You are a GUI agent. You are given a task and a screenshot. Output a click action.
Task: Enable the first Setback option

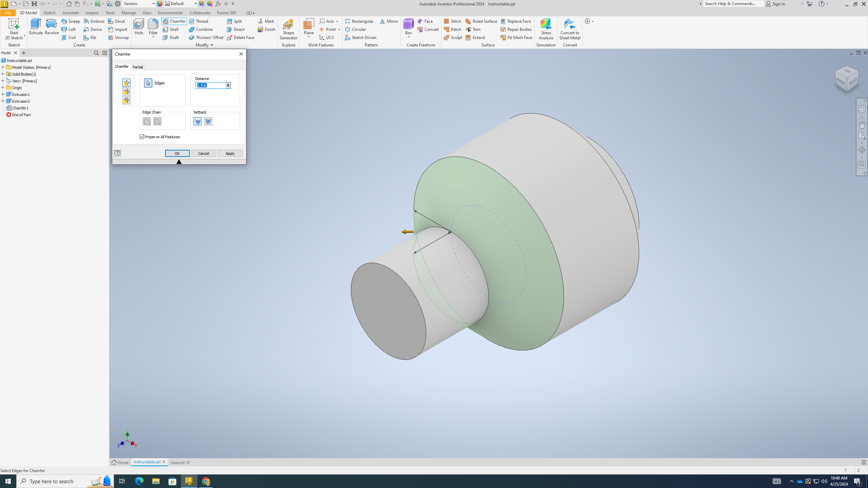click(x=198, y=121)
